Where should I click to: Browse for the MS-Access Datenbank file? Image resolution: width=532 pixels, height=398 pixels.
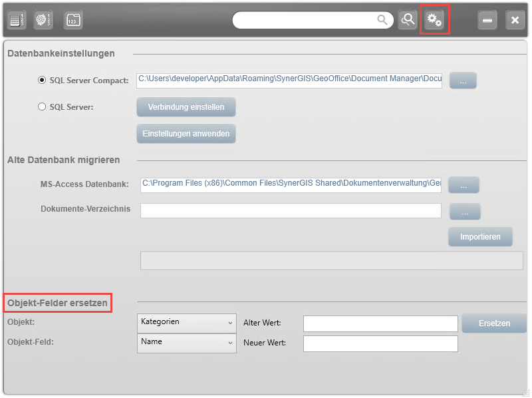[464, 185]
